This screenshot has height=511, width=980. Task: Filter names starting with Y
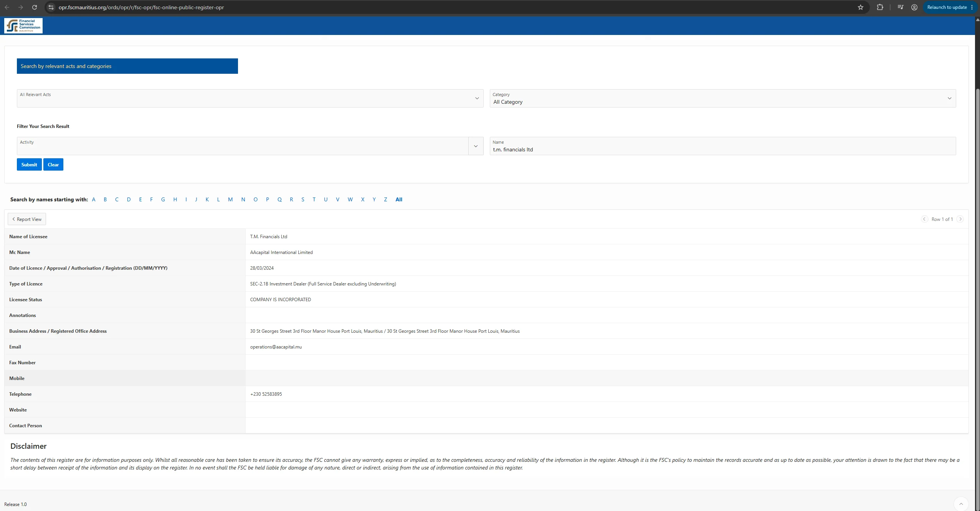click(374, 199)
